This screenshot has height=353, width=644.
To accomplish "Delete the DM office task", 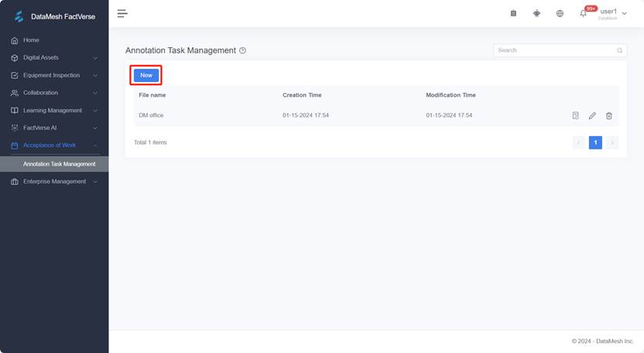I will (x=608, y=115).
